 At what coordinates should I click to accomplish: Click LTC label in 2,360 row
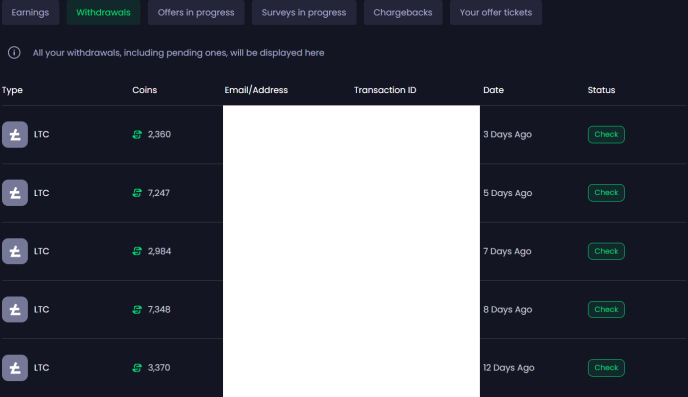click(x=42, y=134)
